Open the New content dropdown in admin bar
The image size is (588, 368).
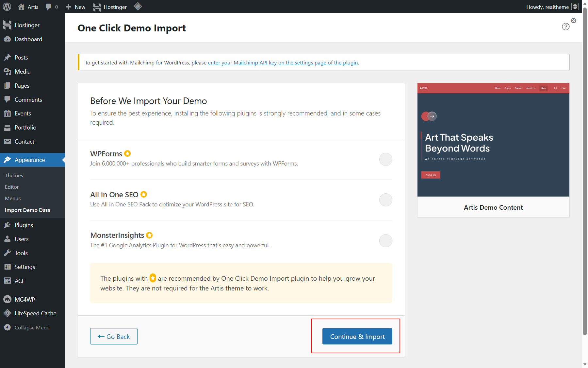75,7
